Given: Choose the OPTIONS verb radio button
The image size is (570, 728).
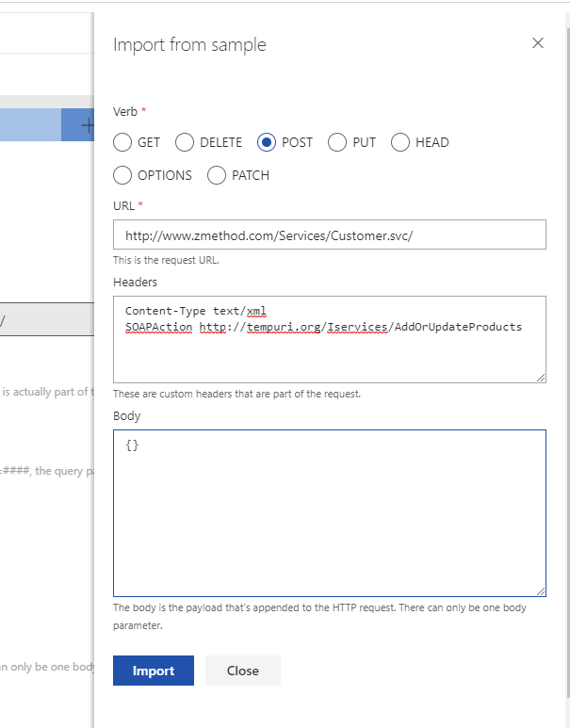Looking at the screenshot, I should (122, 175).
